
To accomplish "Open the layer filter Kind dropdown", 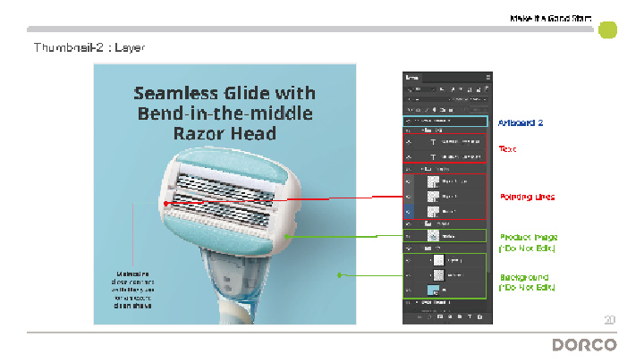I will [420, 89].
